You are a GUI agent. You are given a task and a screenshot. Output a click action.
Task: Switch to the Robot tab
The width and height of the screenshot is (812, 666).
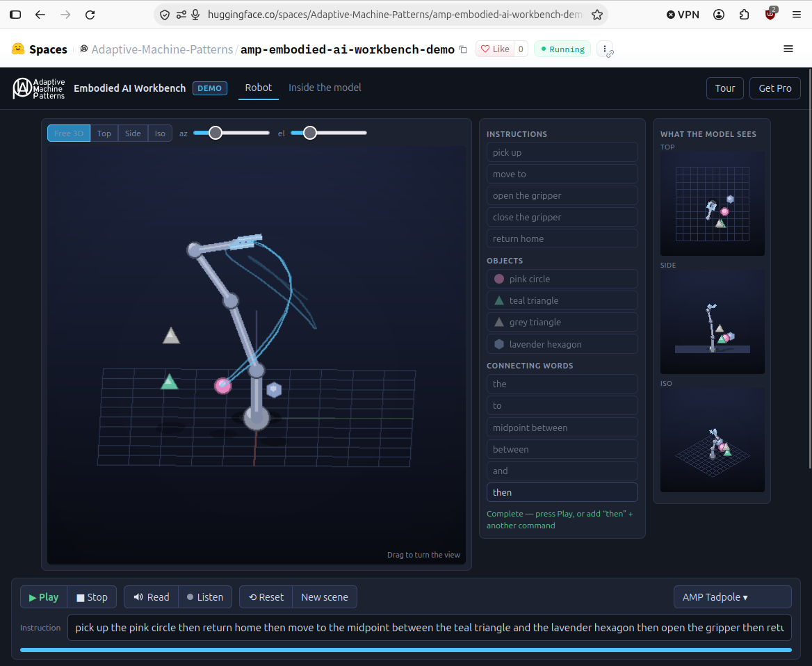[x=259, y=88]
